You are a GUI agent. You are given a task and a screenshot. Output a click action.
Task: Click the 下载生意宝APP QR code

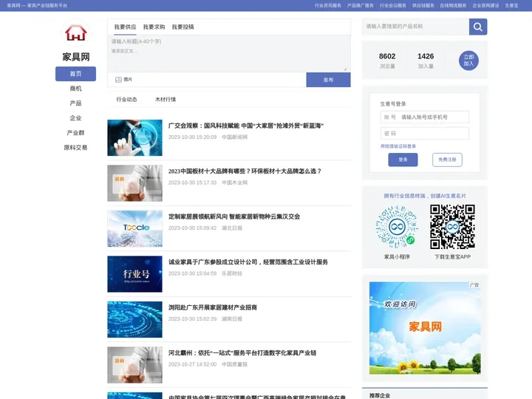(x=453, y=226)
